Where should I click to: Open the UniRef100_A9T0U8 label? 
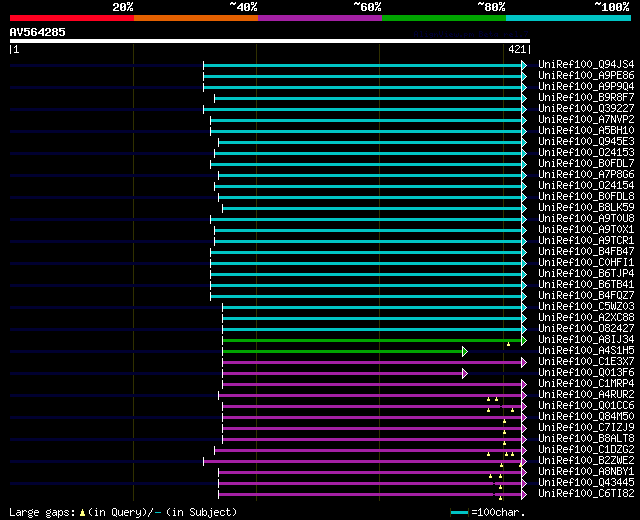coord(586,219)
